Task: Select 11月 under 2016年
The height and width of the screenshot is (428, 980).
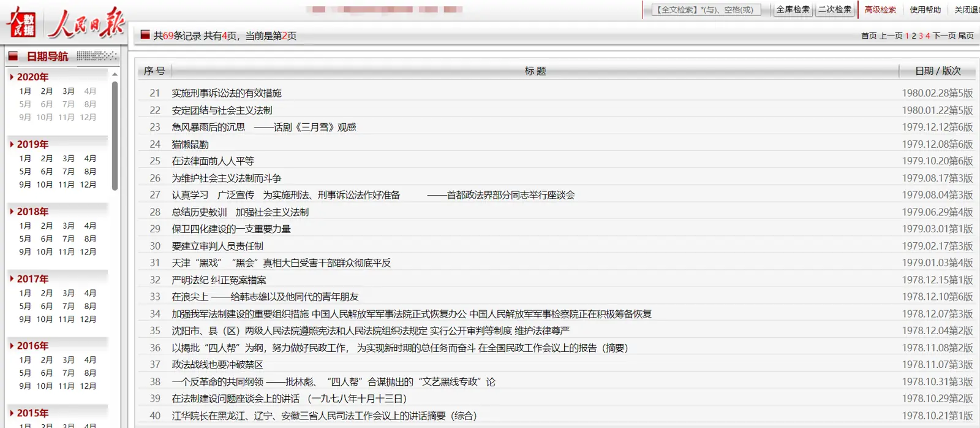Action: (66, 386)
